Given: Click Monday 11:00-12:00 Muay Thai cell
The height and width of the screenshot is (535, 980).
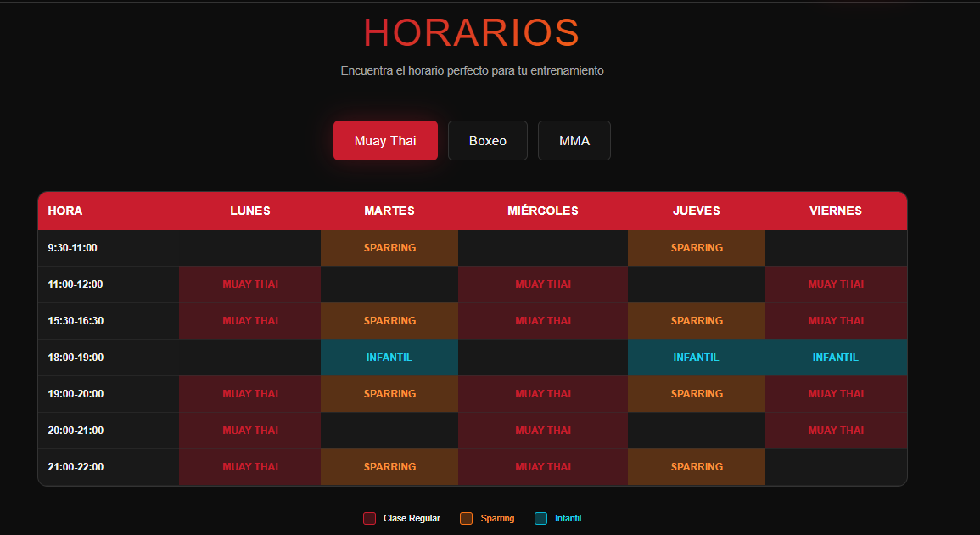Looking at the screenshot, I should (x=250, y=284).
